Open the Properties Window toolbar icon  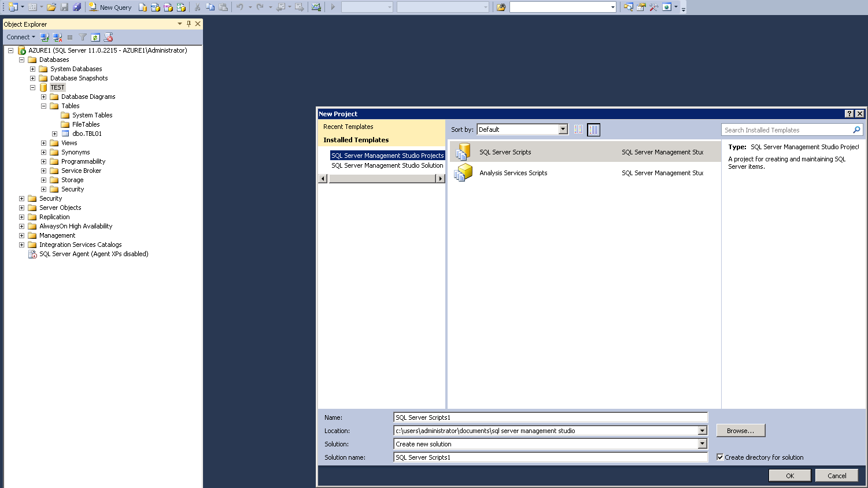[x=641, y=7]
